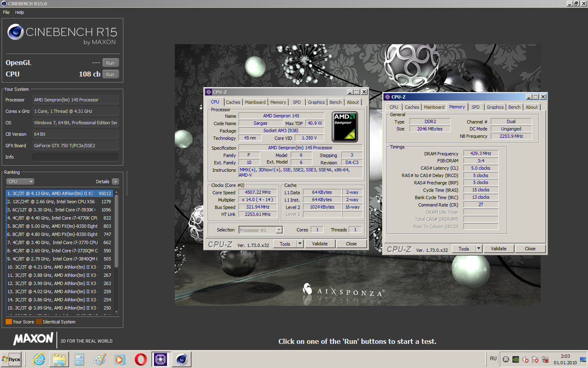Select ranking row 1 AMD Athlon II X3 95012

pos(59,193)
